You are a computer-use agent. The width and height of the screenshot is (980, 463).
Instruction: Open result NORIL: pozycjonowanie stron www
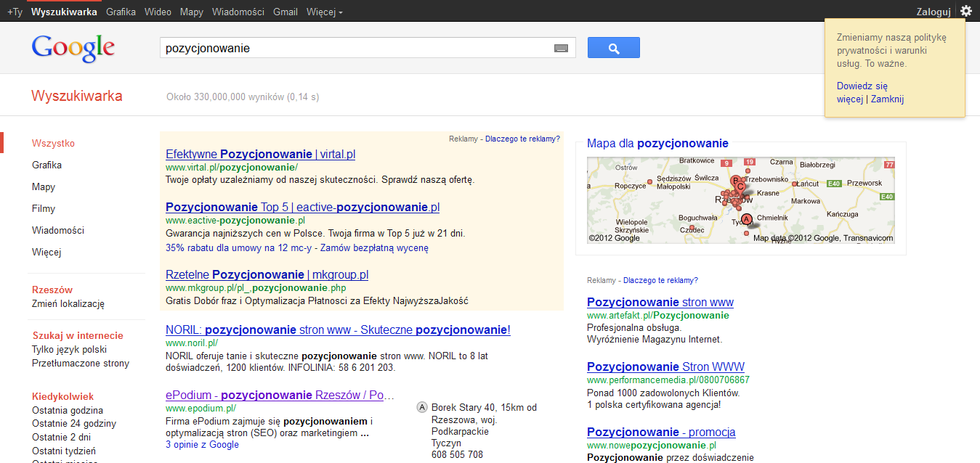338,329
